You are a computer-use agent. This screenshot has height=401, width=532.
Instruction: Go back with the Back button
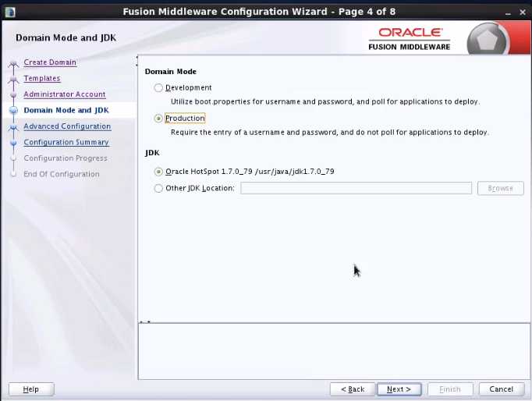353,389
